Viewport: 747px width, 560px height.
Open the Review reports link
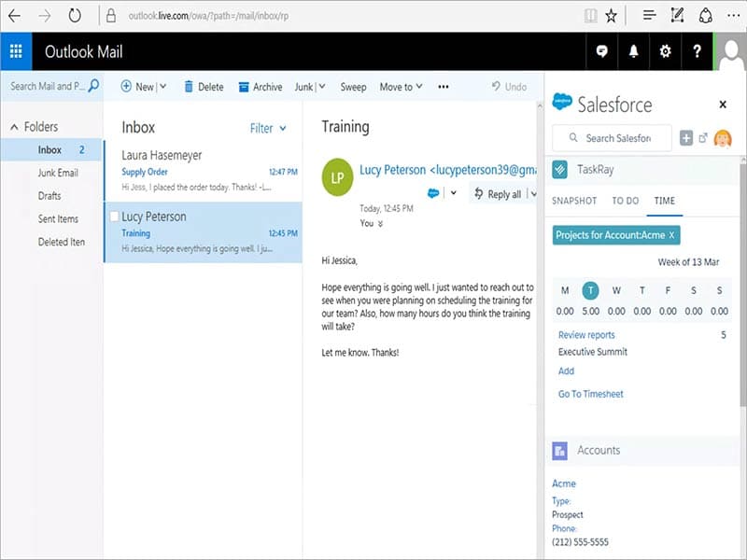pyautogui.click(x=587, y=335)
